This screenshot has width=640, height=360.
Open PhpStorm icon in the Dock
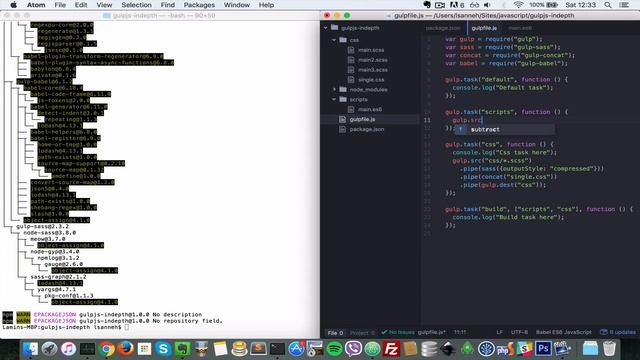(x=505, y=349)
